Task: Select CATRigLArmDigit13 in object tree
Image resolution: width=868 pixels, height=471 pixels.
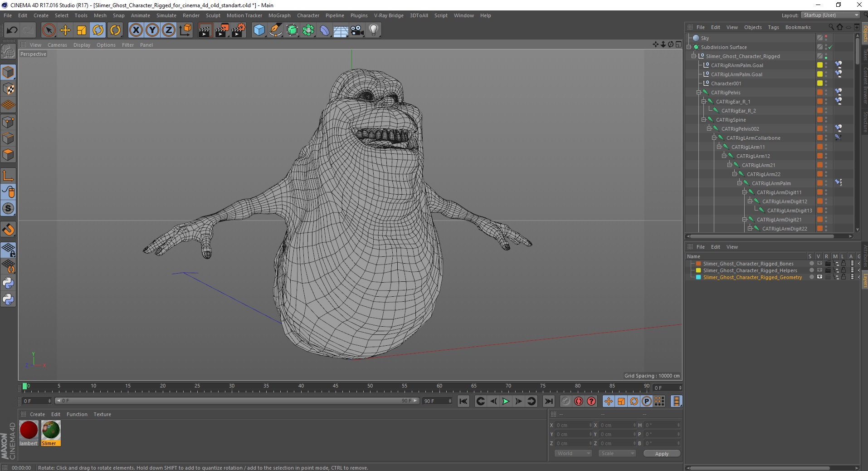Action: pyautogui.click(x=790, y=211)
